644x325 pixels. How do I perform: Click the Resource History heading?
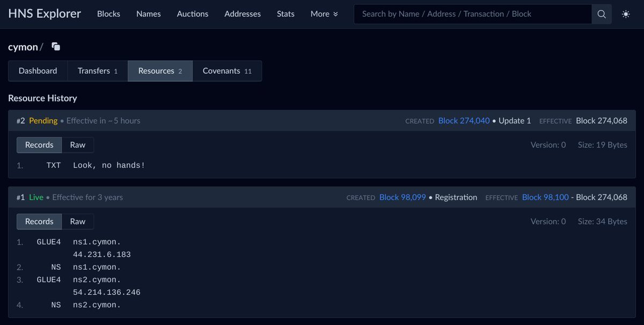(42, 98)
